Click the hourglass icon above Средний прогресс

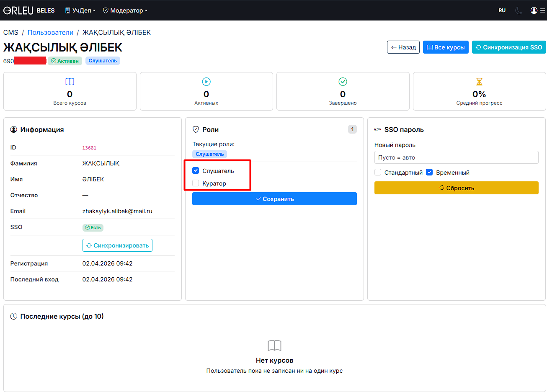pos(479,82)
